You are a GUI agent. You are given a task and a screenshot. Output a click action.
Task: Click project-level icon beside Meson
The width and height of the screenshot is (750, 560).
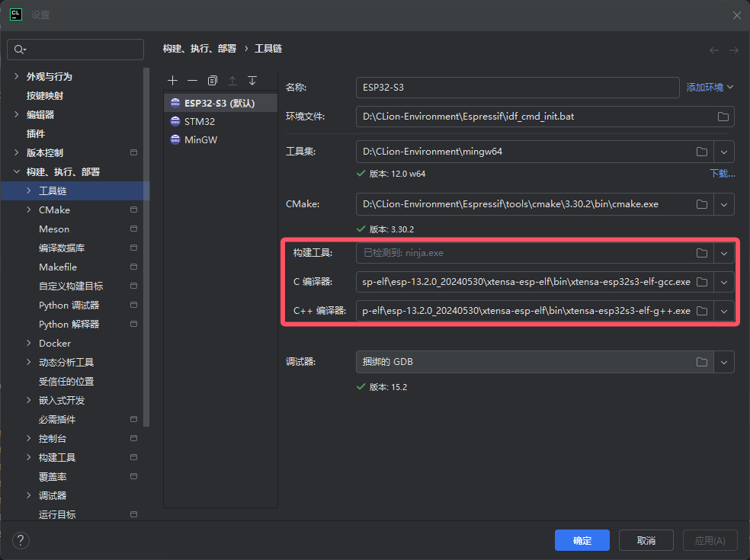(x=134, y=229)
